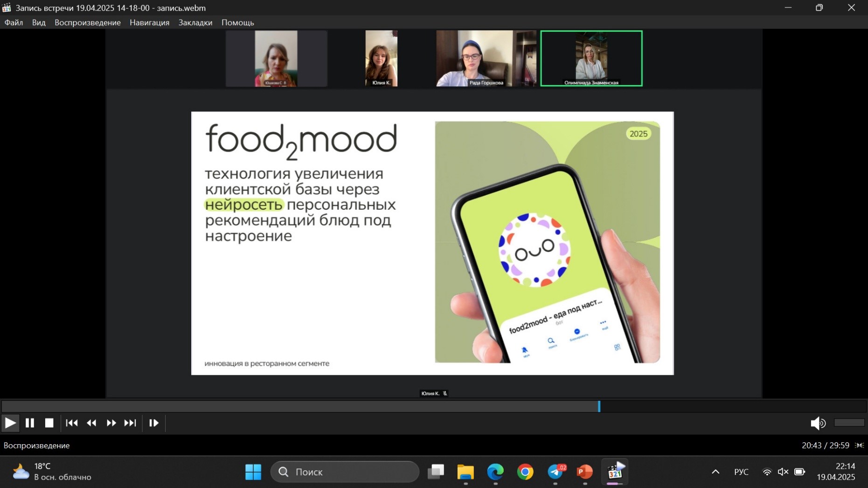Image resolution: width=868 pixels, height=488 pixels.
Task: Open the Файл menu
Action: pyautogui.click(x=14, y=22)
